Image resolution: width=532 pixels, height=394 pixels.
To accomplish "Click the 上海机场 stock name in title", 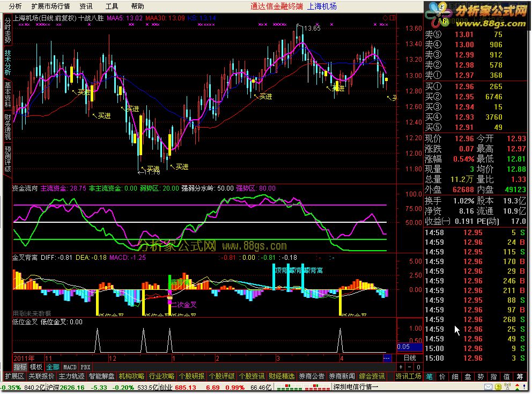I will [322, 6].
